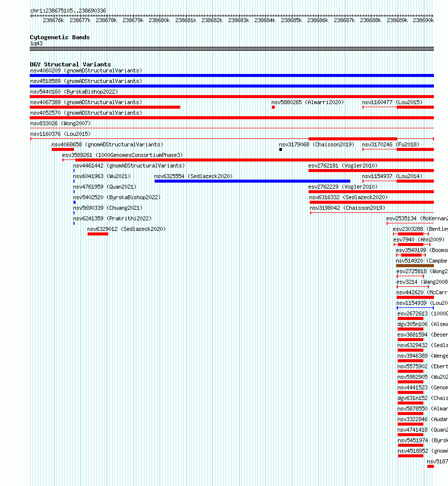Open the nsv4068658 gnomADStructuralVariants variant
This screenshot has width=448, height=486.
[62, 149]
